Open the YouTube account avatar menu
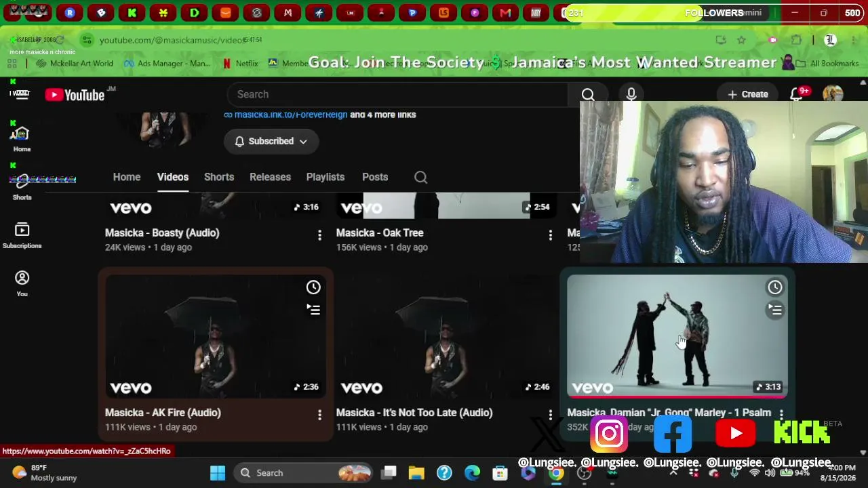Image resolution: width=868 pixels, height=488 pixels. pyautogui.click(x=833, y=94)
